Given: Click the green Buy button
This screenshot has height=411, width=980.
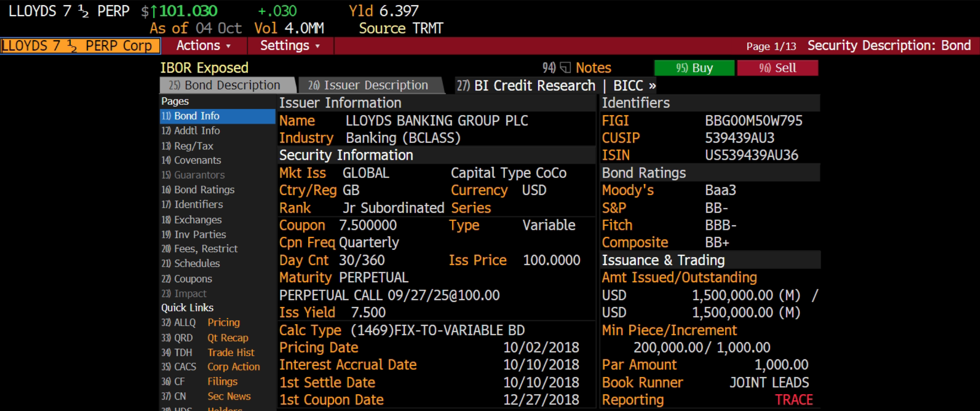Looking at the screenshot, I should [694, 68].
